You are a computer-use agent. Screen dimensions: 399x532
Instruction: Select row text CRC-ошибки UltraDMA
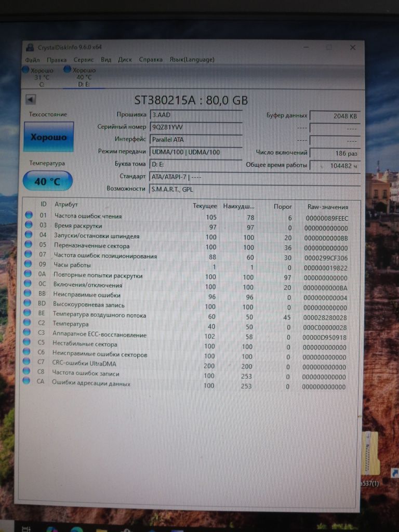tap(84, 363)
